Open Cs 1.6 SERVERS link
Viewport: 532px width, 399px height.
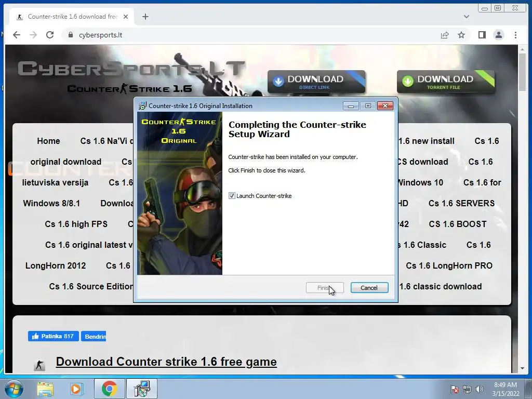pyautogui.click(x=461, y=203)
